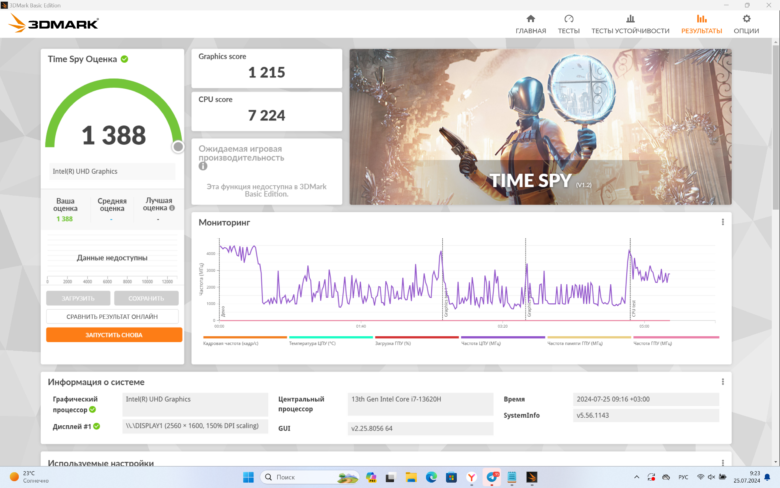The height and width of the screenshot is (488, 780).
Task: Click the SystemInfo version v5.56.1143
Action: click(x=646, y=415)
